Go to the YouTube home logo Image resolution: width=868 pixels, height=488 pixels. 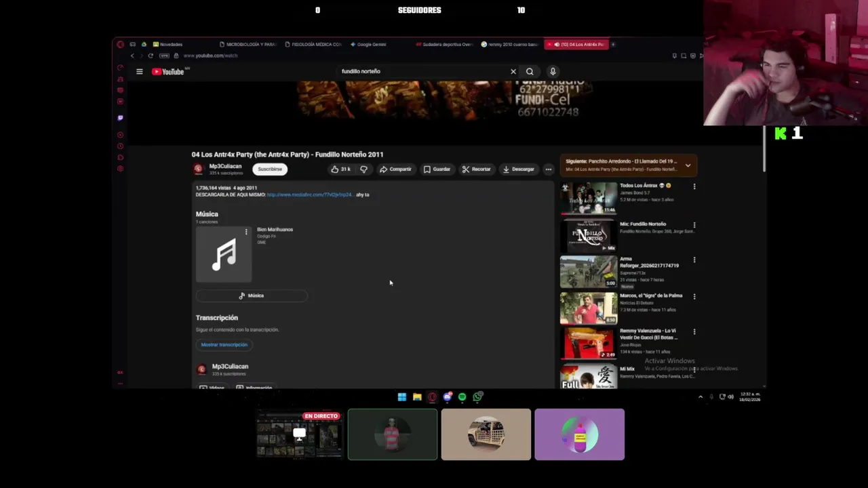click(168, 71)
